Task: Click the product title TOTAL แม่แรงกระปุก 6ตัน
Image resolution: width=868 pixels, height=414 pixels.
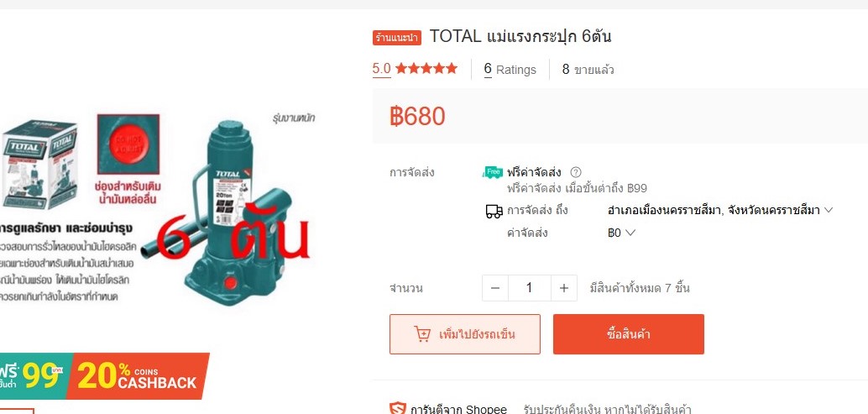Action: [520, 37]
